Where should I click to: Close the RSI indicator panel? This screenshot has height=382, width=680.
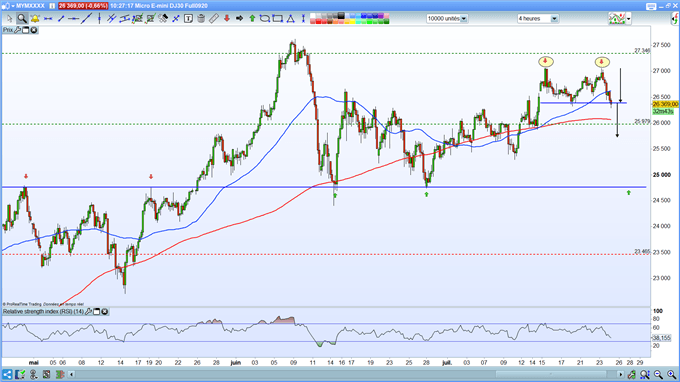point(105,311)
